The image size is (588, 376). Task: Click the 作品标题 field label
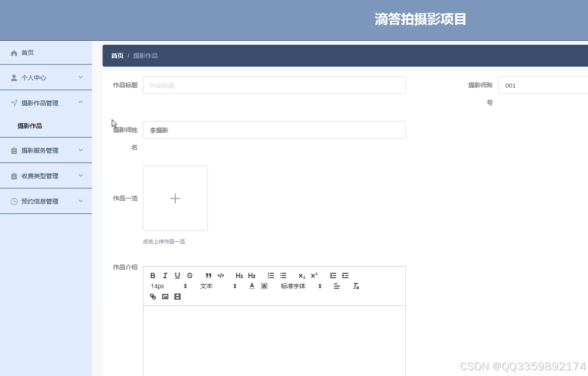(x=125, y=85)
